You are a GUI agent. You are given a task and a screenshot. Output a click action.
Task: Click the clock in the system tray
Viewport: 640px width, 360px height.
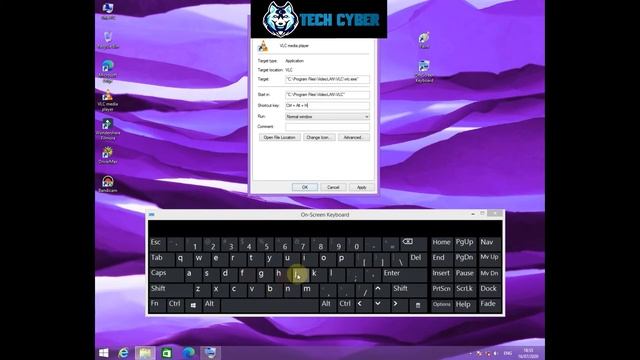pos(529,353)
